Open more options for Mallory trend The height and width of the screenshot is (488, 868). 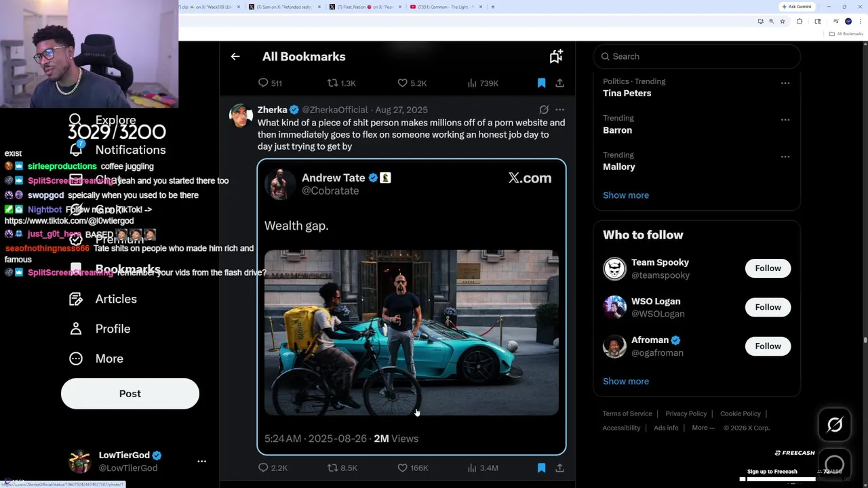coord(785,157)
